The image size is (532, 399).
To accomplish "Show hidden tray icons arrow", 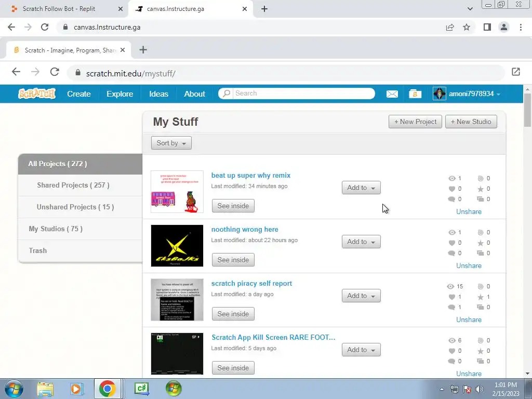I will click(442, 389).
